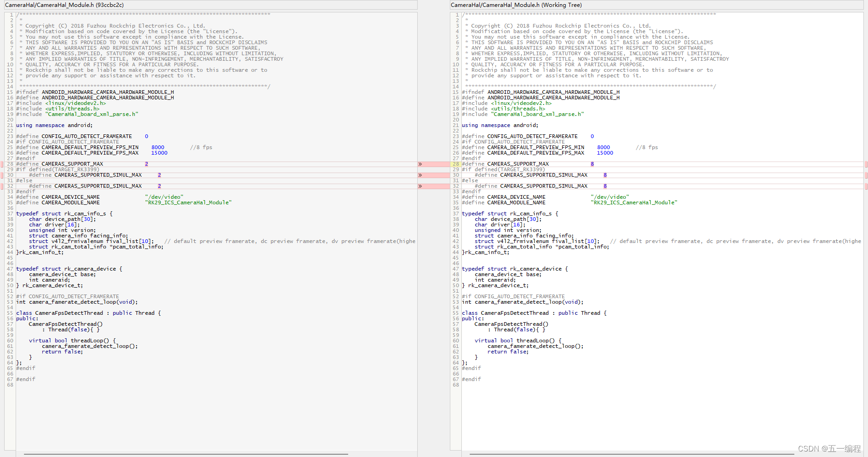Click 'struct rk_cam_total_info *pcam_total_info;' in left pane
868x457 pixels.
click(x=96, y=247)
